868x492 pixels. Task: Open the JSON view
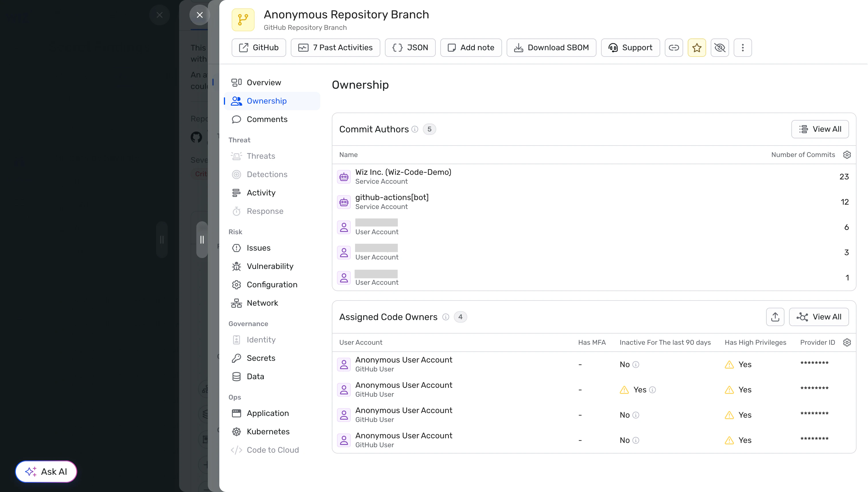point(410,48)
